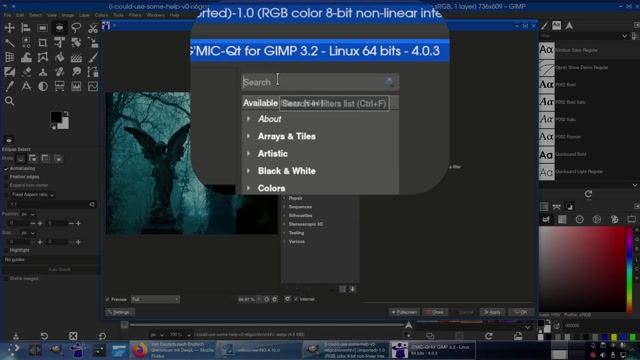Select the Clone stamp tool
This screenshot has width=640, height=360.
(x=42, y=72)
